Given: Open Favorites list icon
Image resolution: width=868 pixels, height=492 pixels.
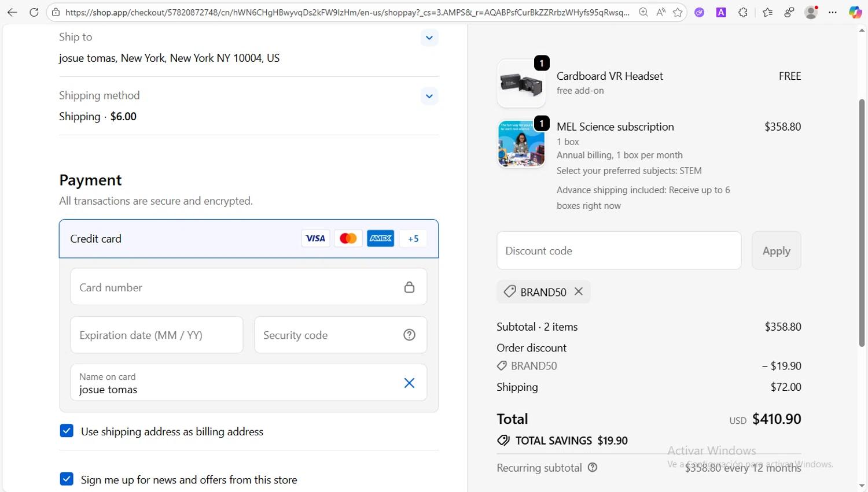Looking at the screenshot, I should pyautogui.click(x=767, y=12).
